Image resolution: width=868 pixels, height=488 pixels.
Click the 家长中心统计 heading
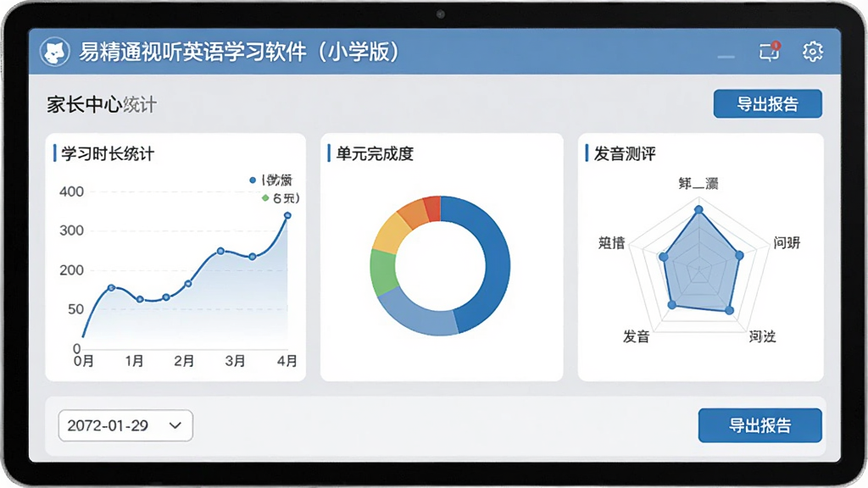(x=102, y=104)
